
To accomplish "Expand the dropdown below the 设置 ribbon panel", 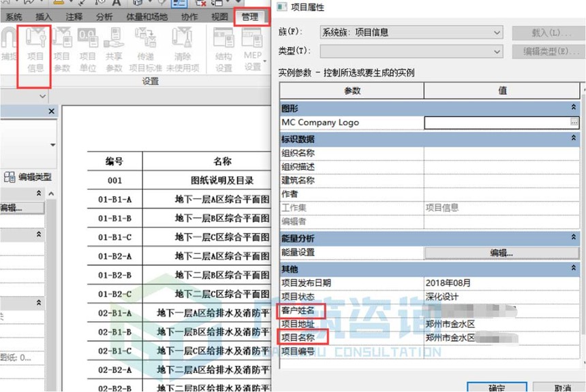I will (43, 97).
